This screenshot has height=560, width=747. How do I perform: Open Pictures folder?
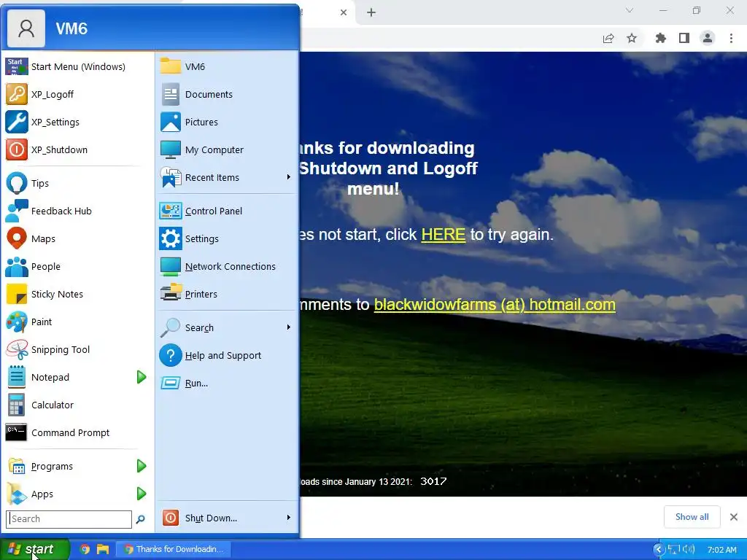coord(228,122)
